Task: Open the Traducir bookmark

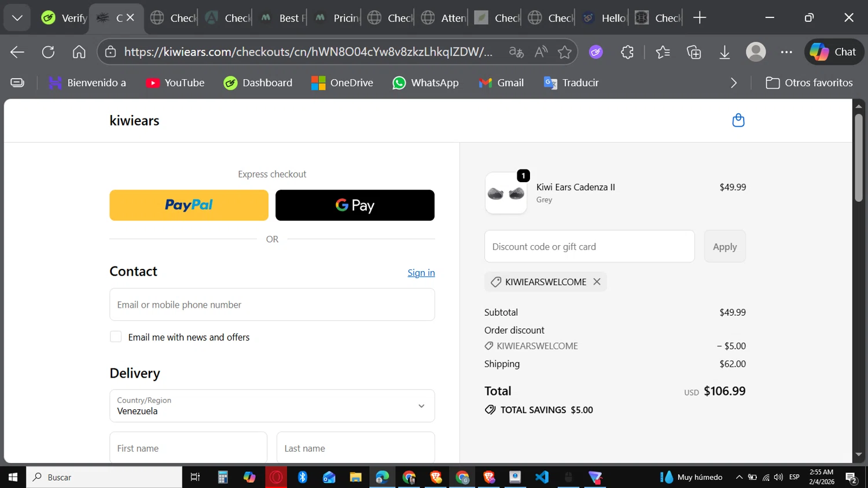Action: pos(571,83)
